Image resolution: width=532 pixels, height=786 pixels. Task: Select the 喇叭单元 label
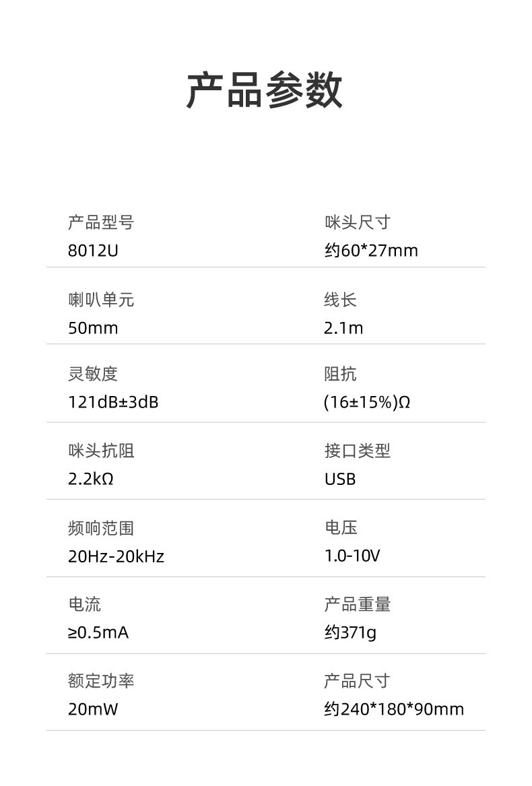click(101, 300)
